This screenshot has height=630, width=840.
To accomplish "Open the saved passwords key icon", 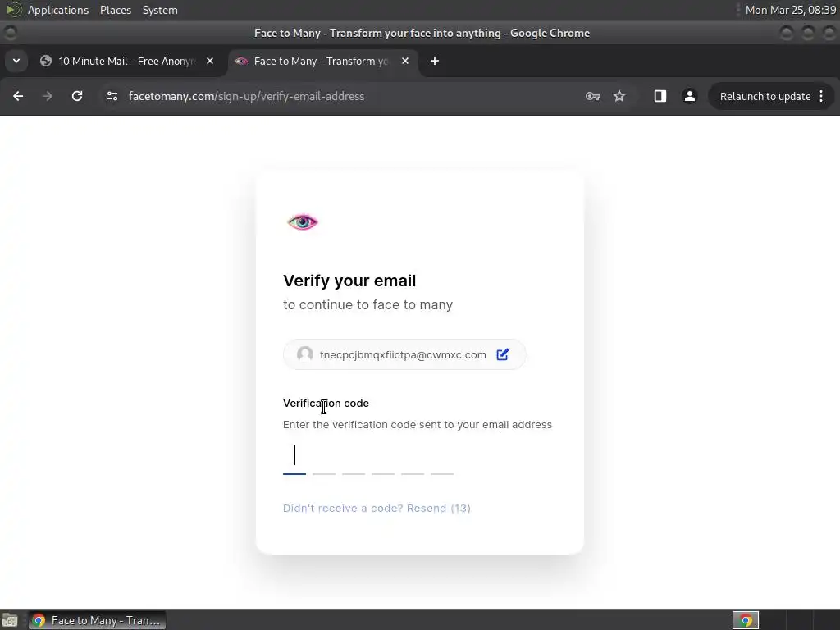I will 592,96.
